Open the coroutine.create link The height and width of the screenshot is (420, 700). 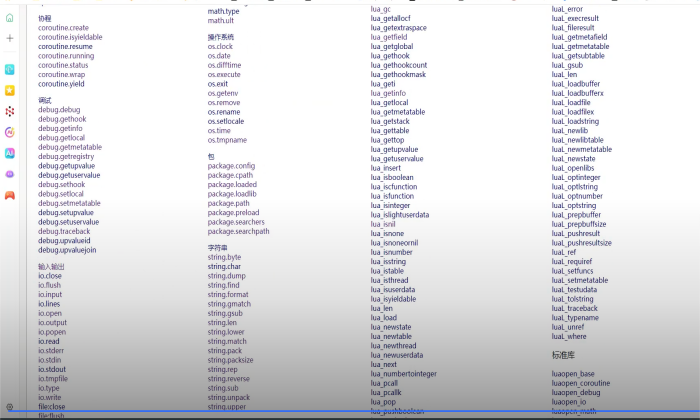(x=63, y=28)
